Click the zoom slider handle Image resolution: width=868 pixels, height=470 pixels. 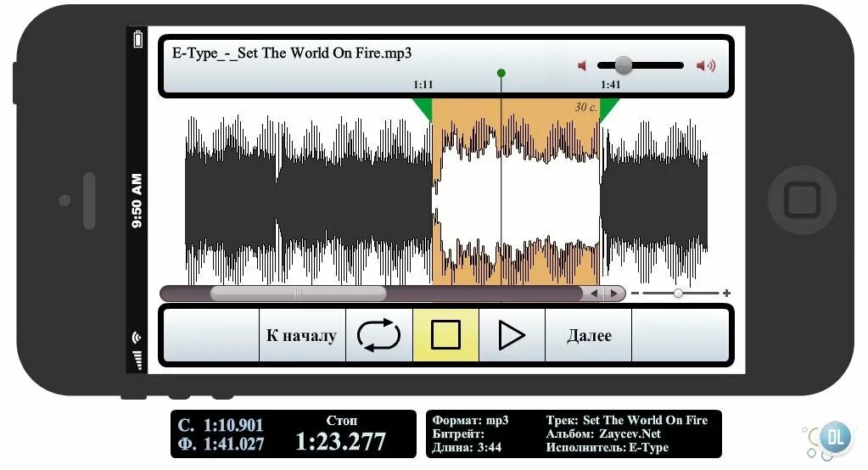(x=678, y=294)
